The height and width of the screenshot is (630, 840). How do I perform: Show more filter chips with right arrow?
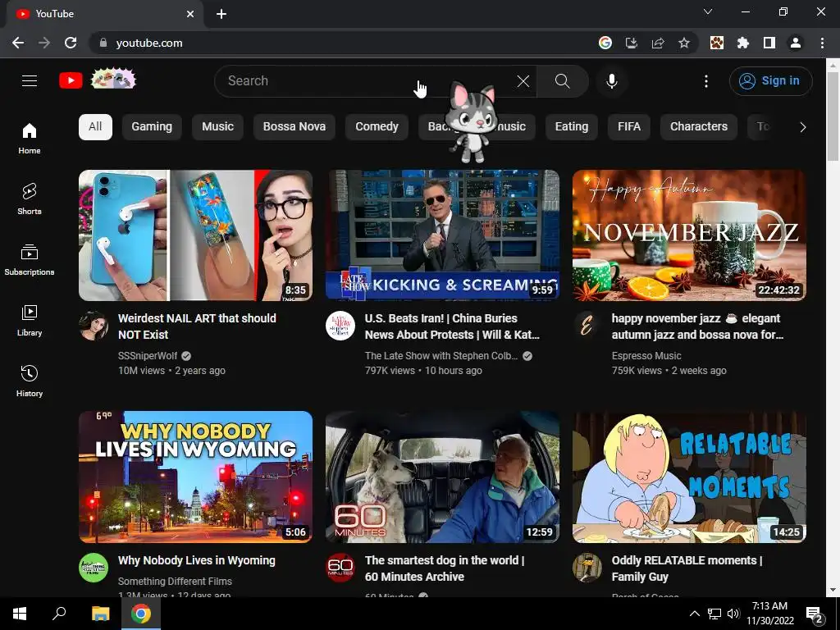coord(802,127)
